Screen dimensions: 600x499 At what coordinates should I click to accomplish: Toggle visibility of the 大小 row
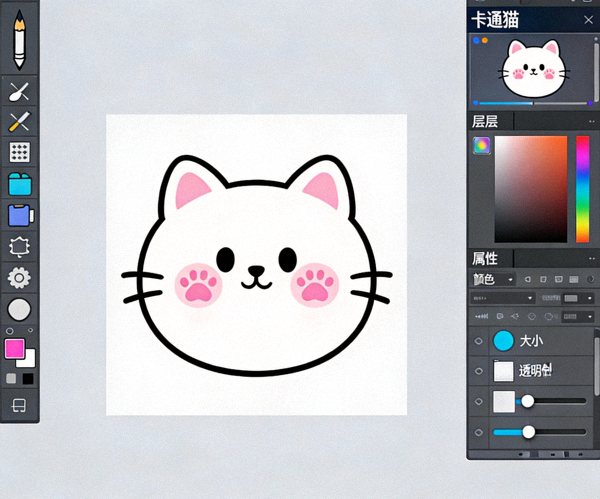pyautogui.click(x=478, y=341)
